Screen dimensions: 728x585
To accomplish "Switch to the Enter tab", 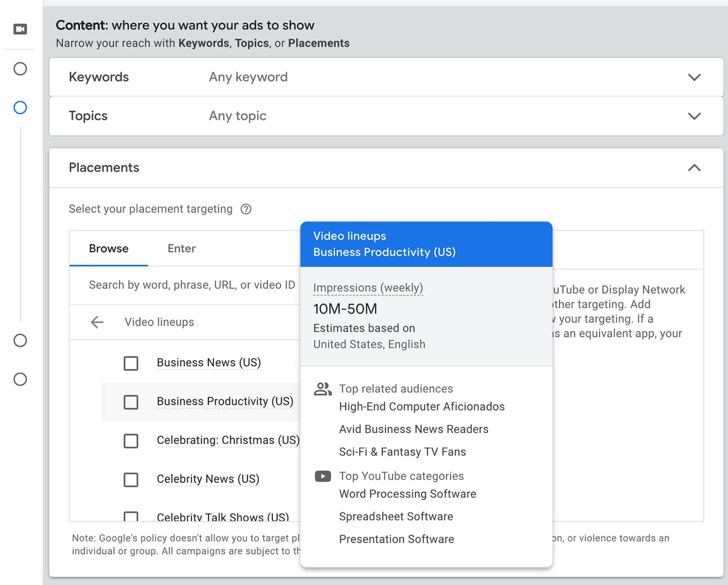I will pos(182,248).
